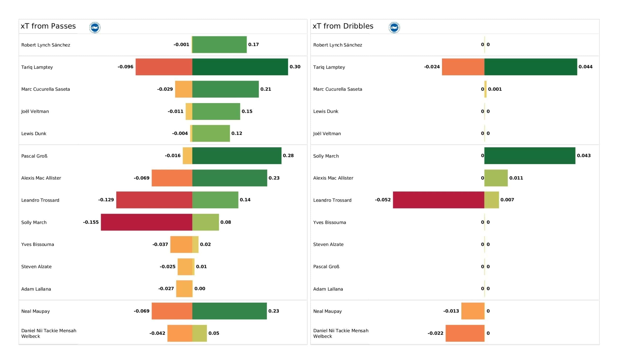Click the Yves Bissouma label in the passes panel
This screenshot has height=364, width=620.
[x=38, y=244]
